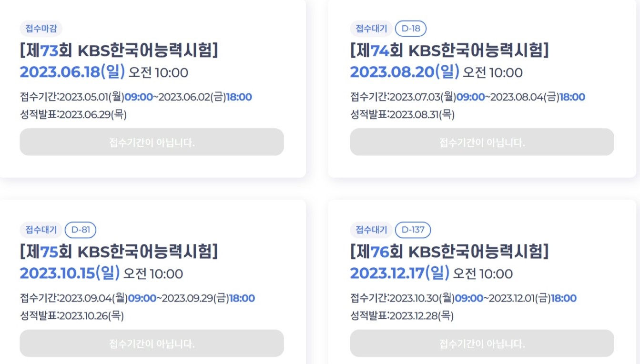Screen dimensions: 640x364
Task: Click the 접수대기 badge on the 74th exam card
Action: [x=371, y=29]
